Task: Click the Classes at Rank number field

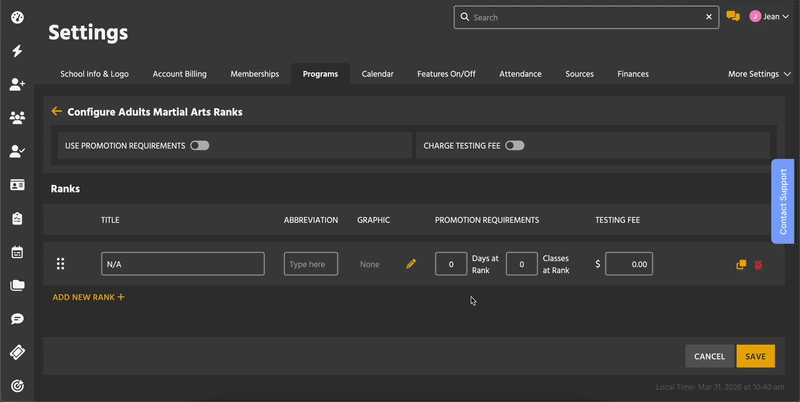Action: click(x=521, y=264)
